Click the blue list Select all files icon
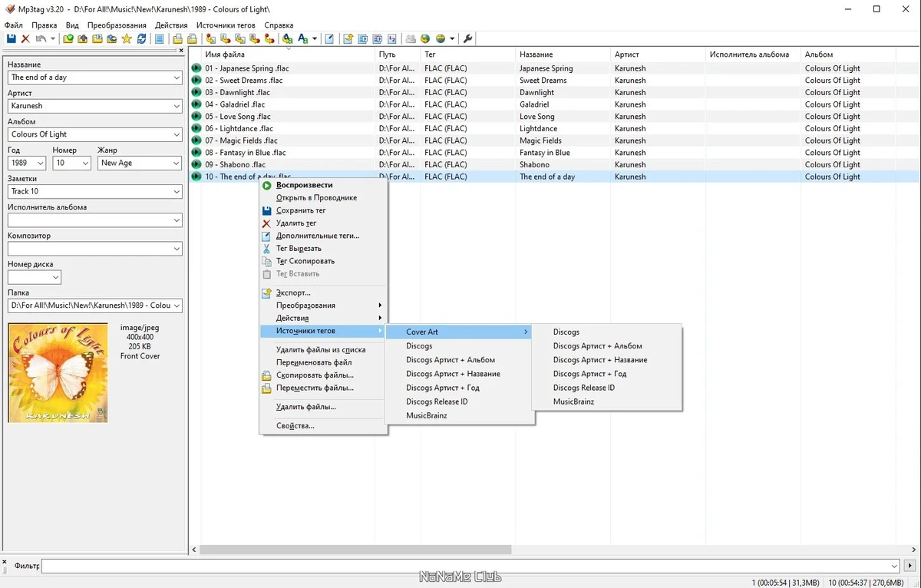This screenshot has height=588, width=921. pos(160,38)
